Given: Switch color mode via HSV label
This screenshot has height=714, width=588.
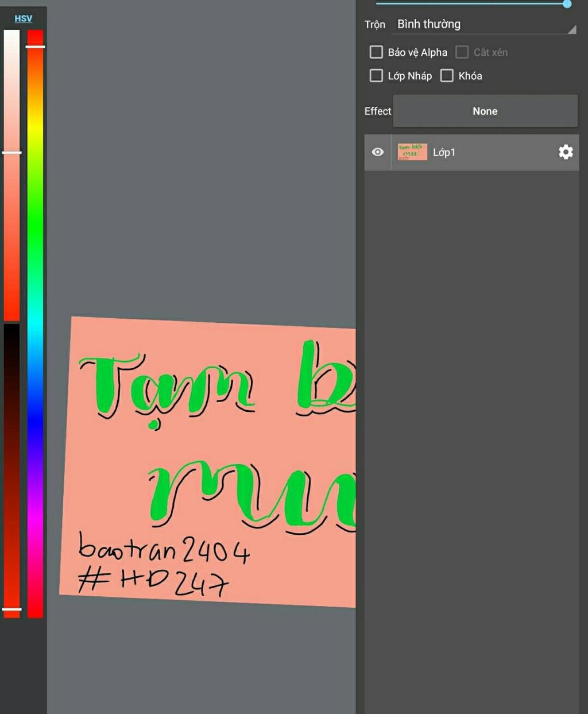Looking at the screenshot, I should click(24, 18).
